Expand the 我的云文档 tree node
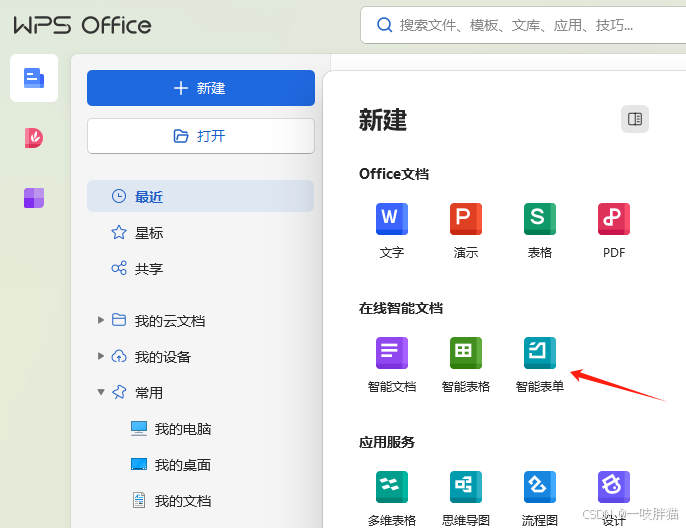 [x=101, y=320]
